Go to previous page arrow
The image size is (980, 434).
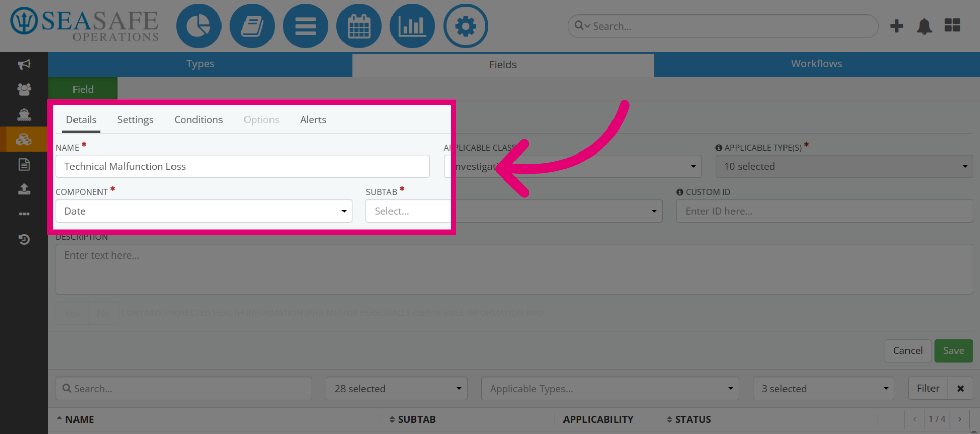[915, 419]
